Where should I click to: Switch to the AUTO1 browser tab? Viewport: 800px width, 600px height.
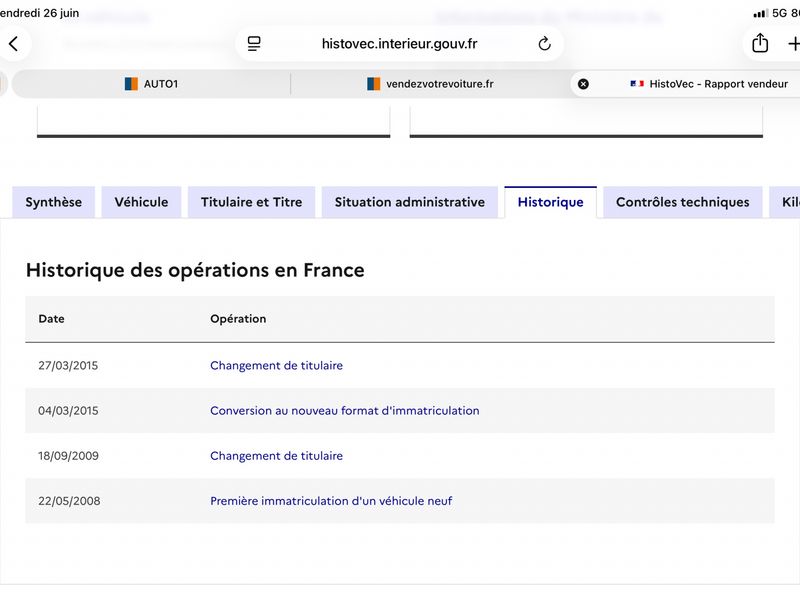(x=152, y=84)
